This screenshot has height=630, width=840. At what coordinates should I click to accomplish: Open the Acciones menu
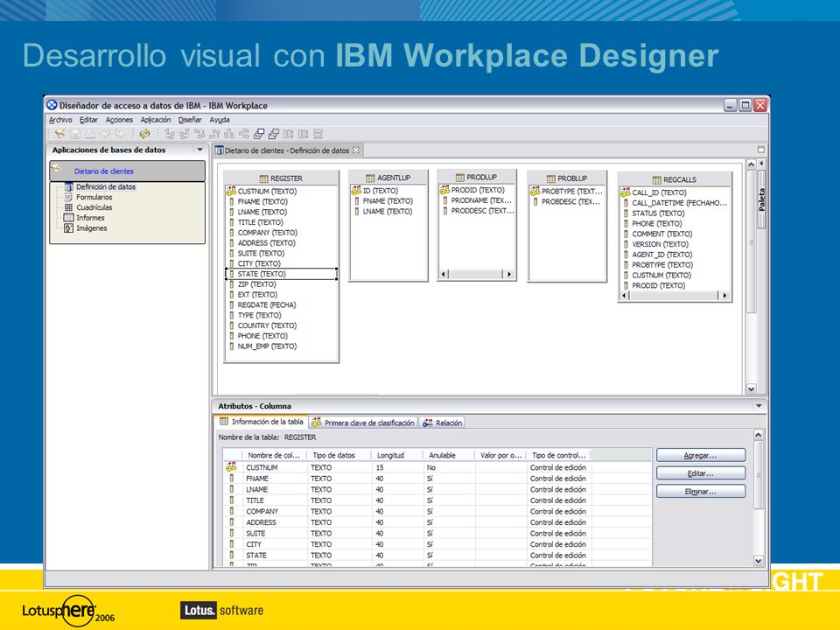119,120
